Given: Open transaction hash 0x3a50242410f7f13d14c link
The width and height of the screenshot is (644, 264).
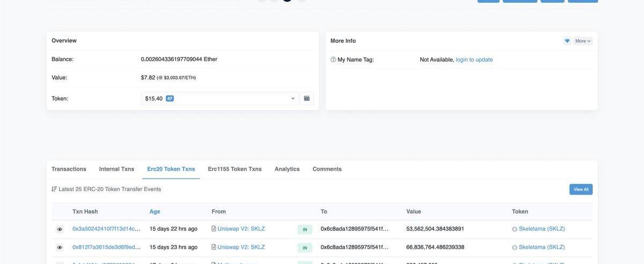Looking at the screenshot, I should point(106,229).
